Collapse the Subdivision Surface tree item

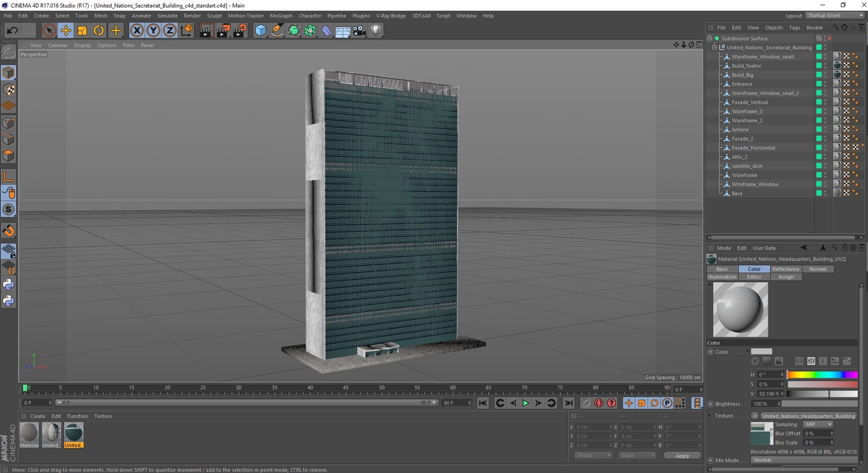[710, 38]
